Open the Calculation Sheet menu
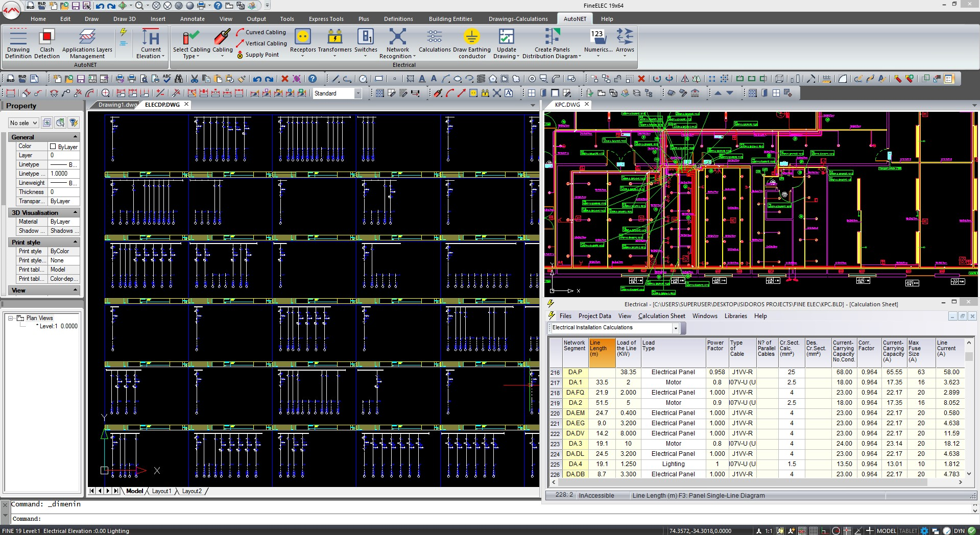The width and height of the screenshot is (980, 535). tap(661, 316)
